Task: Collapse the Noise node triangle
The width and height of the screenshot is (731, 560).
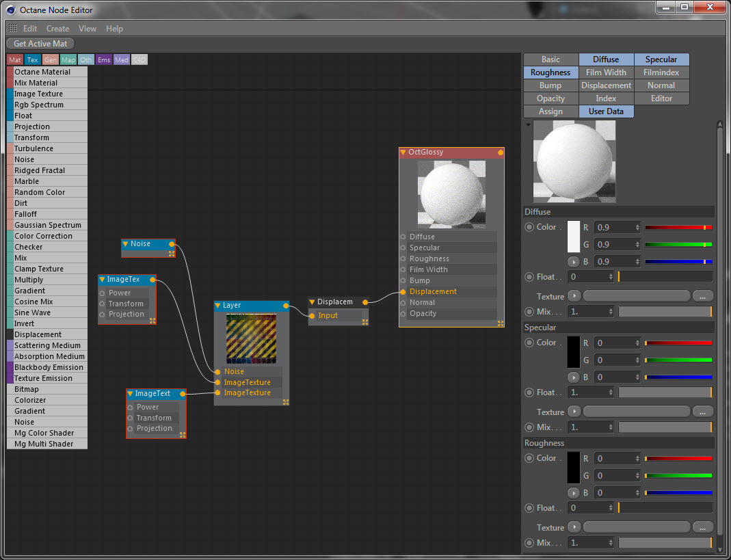Action: coord(125,244)
